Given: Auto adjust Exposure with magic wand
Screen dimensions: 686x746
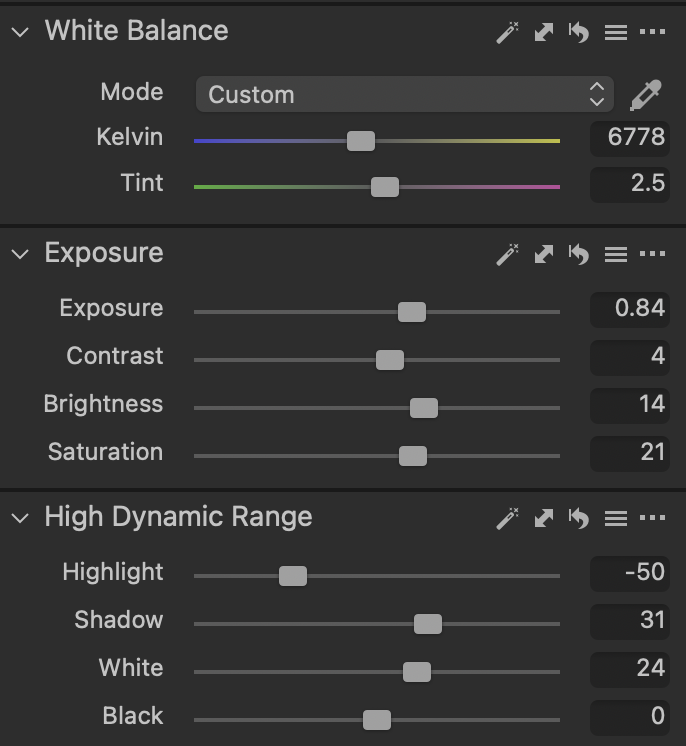Looking at the screenshot, I should pyautogui.click(x=508, y=254).
